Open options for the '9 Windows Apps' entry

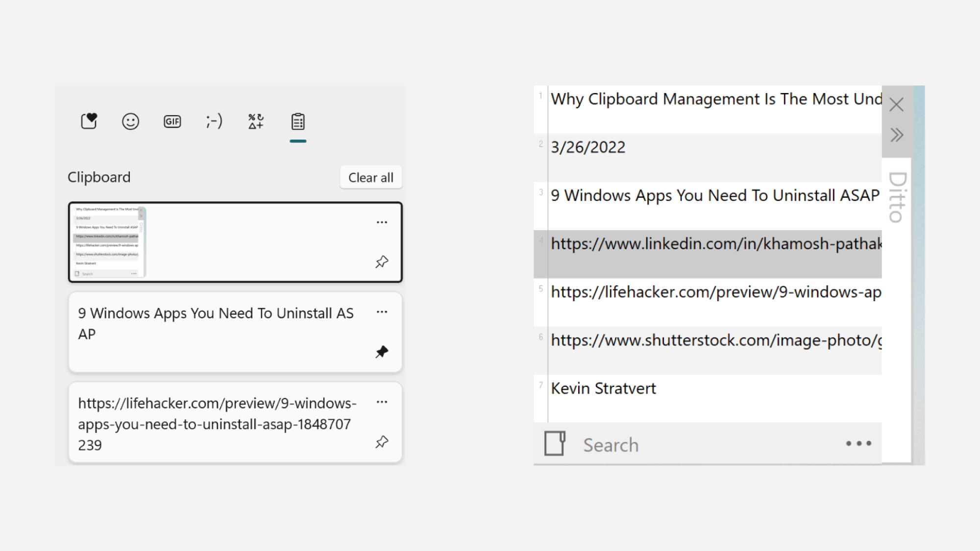(382, 312)
